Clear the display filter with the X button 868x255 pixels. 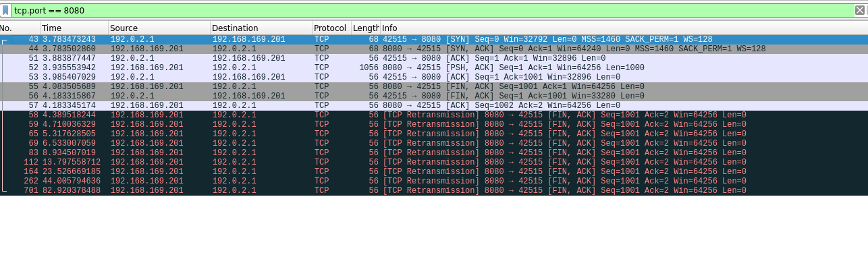[x=860, y=10]
